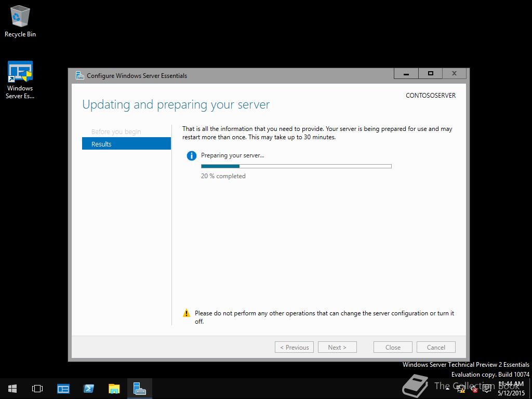Open the network status tray icon

(461, 389)
